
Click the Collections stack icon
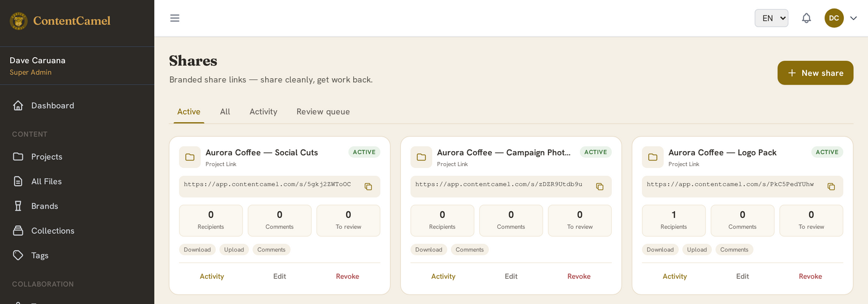[18, 231]
